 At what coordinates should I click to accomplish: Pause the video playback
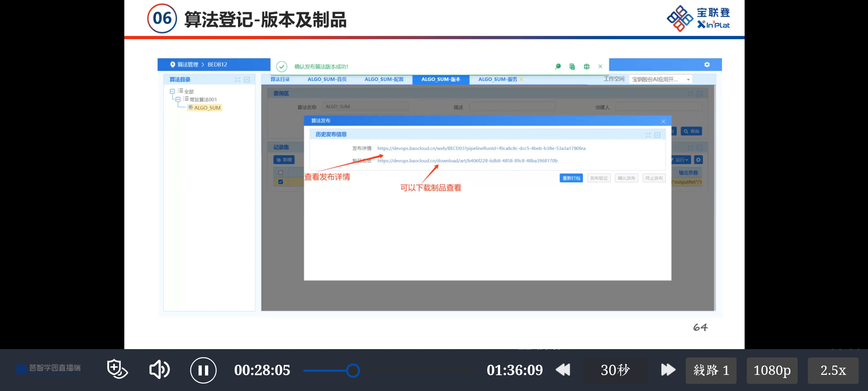pyautogui.click(x=203, y=370)
